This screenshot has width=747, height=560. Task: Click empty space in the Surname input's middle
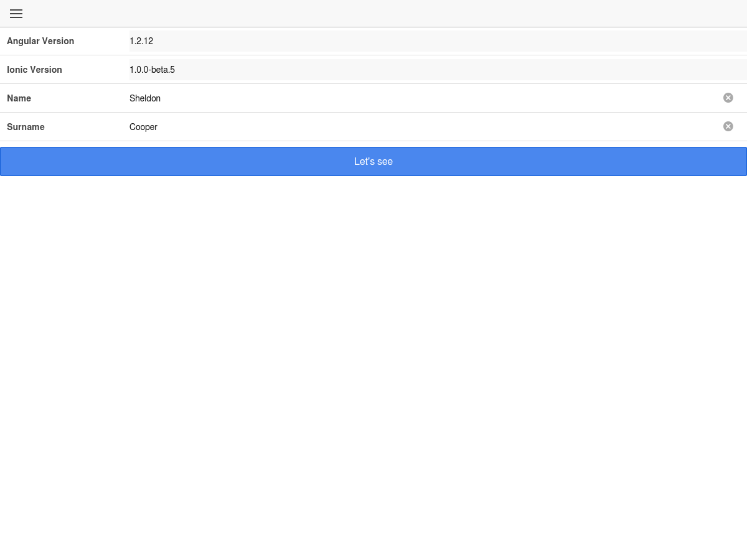[x=423, y=127]
